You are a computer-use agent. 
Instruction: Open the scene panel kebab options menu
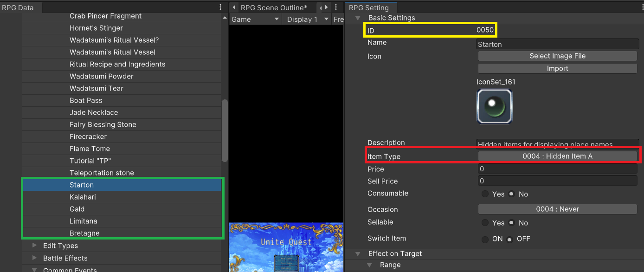(x=336, y=7)
